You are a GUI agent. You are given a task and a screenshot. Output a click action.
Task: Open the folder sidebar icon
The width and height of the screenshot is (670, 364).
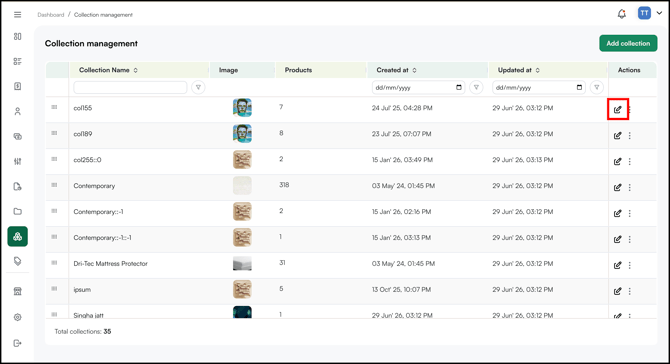coord(18,211)
